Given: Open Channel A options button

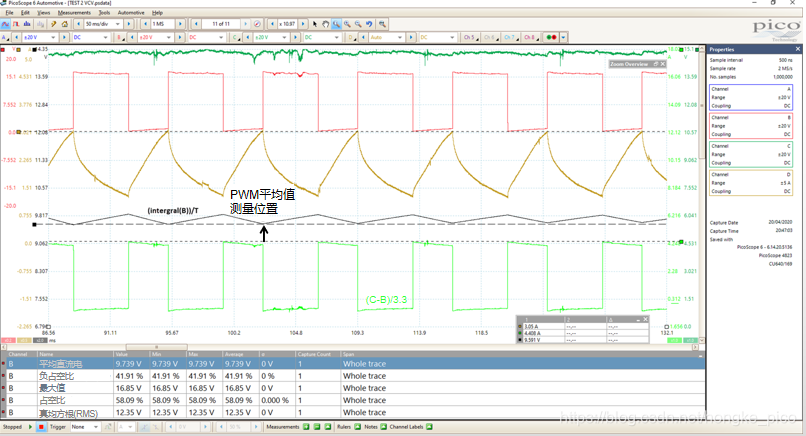Looking at the screenshot, I should coord(5,38).
